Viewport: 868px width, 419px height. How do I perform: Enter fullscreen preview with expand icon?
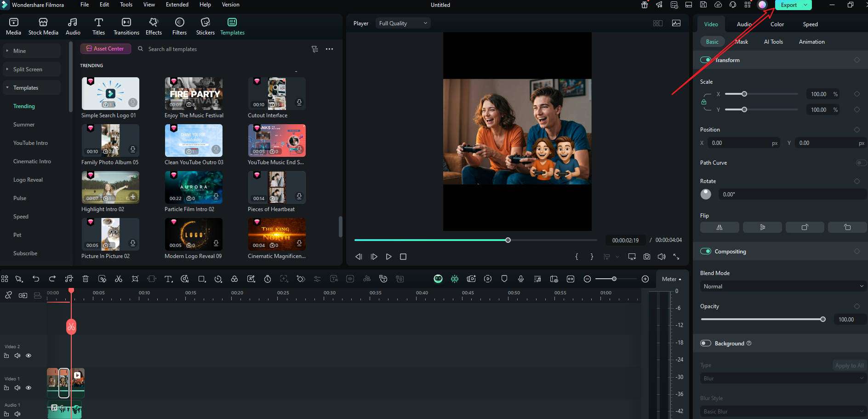pos(676,257)
